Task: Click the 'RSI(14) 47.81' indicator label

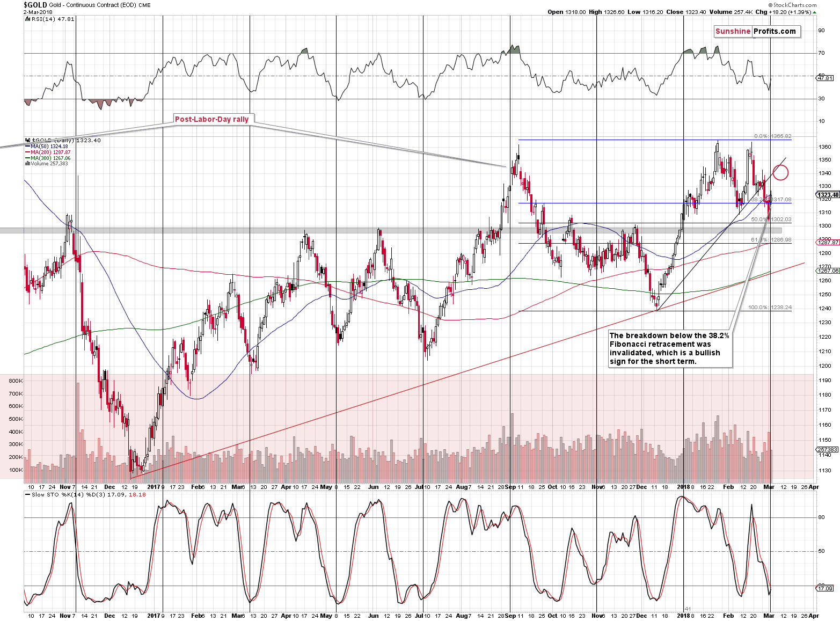Action: pos(53,19)
